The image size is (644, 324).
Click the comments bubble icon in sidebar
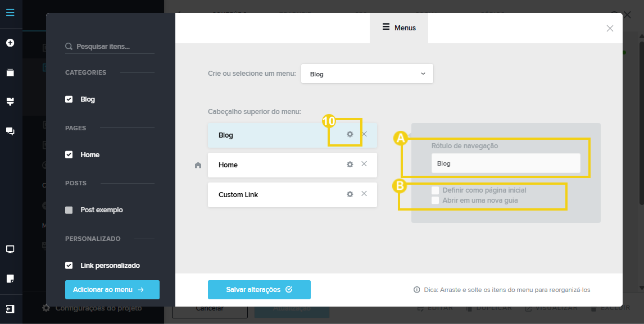tap(10, 131)
